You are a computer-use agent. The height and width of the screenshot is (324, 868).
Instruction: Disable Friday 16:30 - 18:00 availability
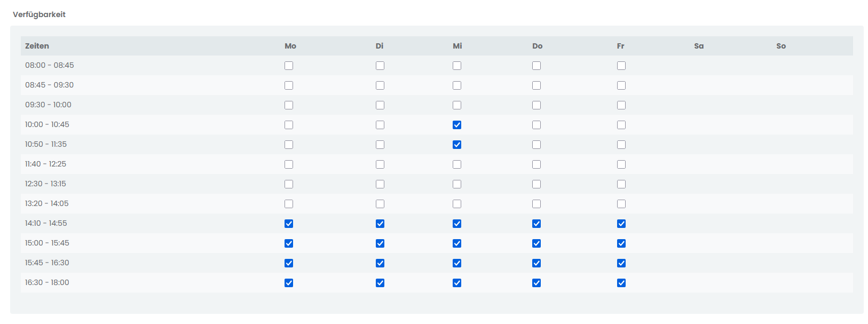click(x=621, y=283)
